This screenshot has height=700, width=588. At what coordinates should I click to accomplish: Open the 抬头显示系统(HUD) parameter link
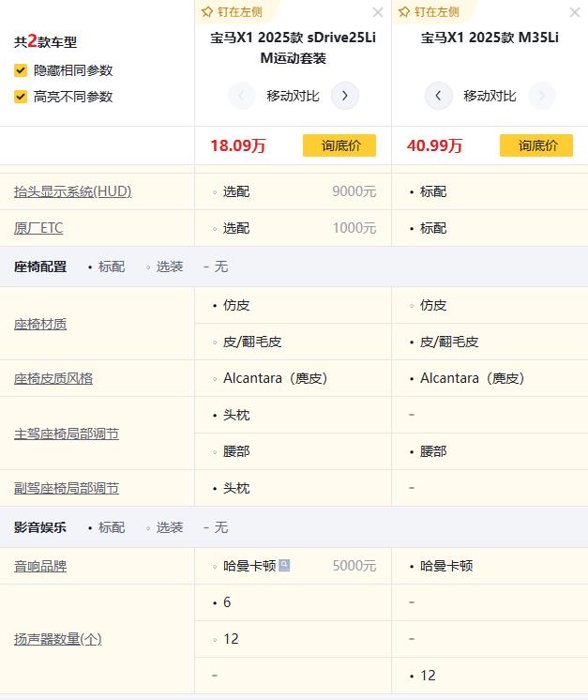pyautogui.click(x=72, y=191)
